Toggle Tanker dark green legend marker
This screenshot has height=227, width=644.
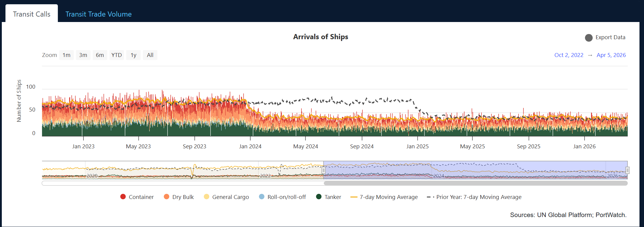click(x=319, y=197)
